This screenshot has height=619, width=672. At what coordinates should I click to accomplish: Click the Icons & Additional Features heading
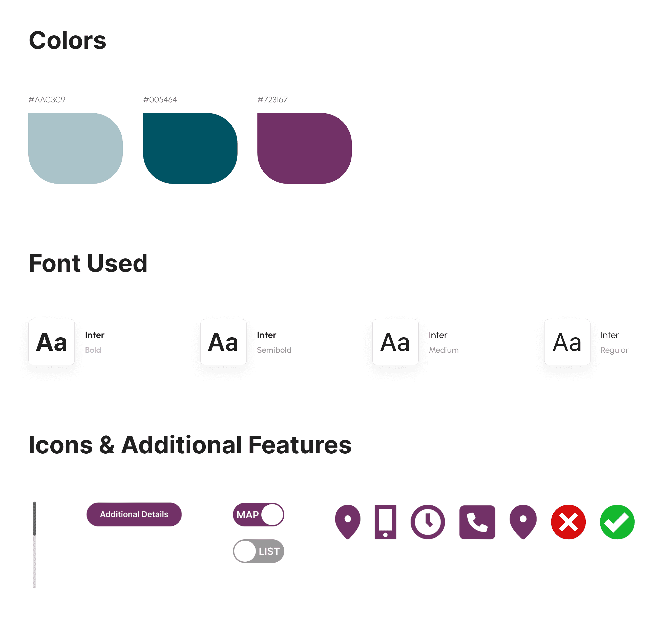(190, 445)
